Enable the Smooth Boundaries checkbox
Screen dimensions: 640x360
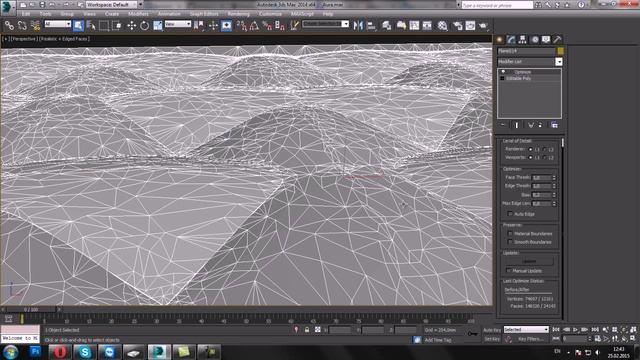pos(510,242)
